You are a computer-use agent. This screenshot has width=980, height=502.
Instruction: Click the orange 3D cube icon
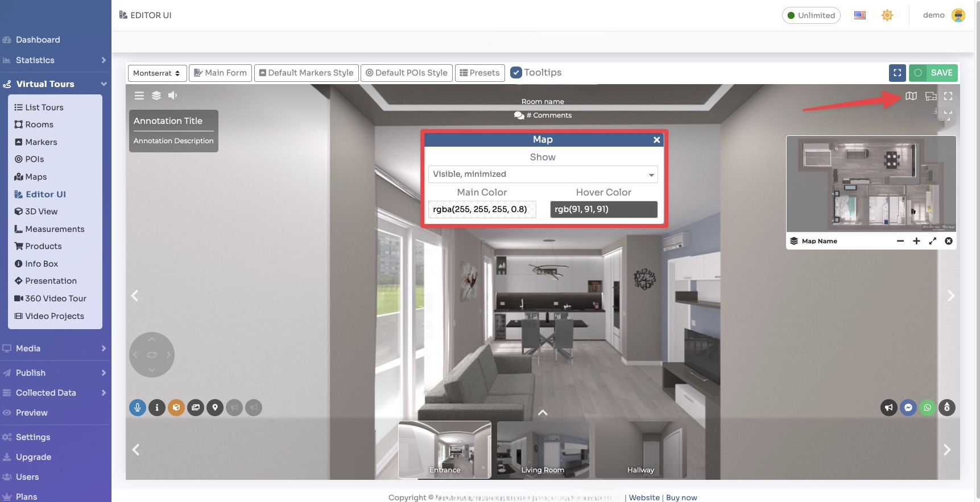click(x=176, y=408)
